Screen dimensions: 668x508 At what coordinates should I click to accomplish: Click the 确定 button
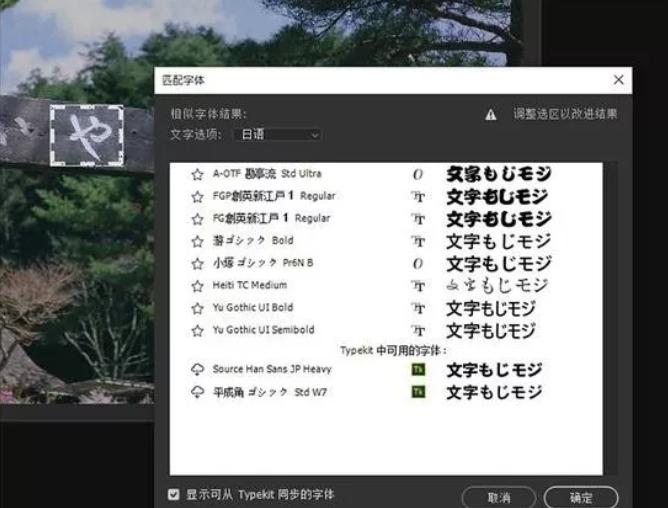tap(581, 497)
